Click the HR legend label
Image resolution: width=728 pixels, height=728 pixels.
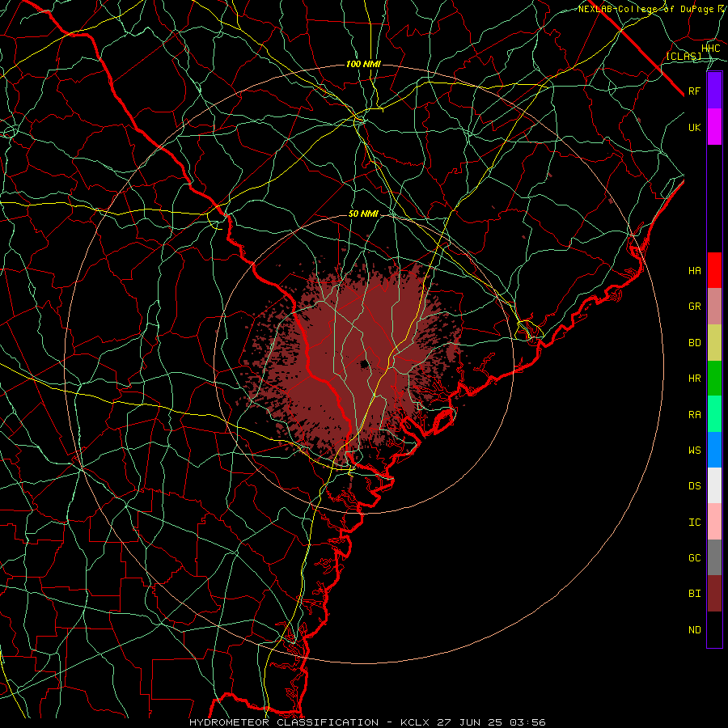point(694,379)
